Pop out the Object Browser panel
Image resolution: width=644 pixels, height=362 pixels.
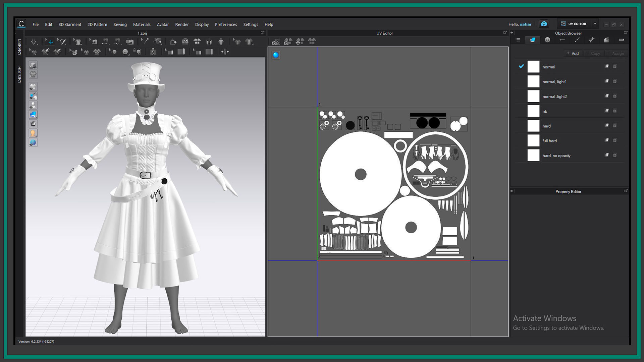point(626,33)
